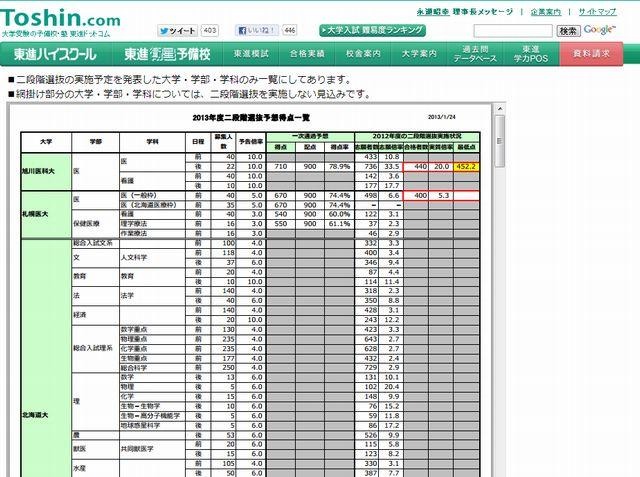Click the Facebook いいね button
Viewport: 640px width, 477px height.
point(257,30)
